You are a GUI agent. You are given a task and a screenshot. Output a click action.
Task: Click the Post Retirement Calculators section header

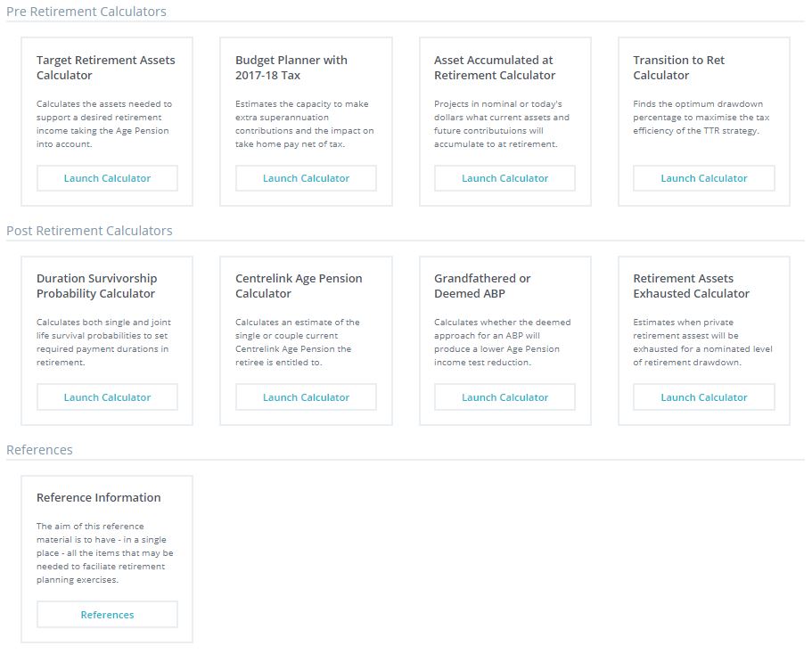point(89,231)
